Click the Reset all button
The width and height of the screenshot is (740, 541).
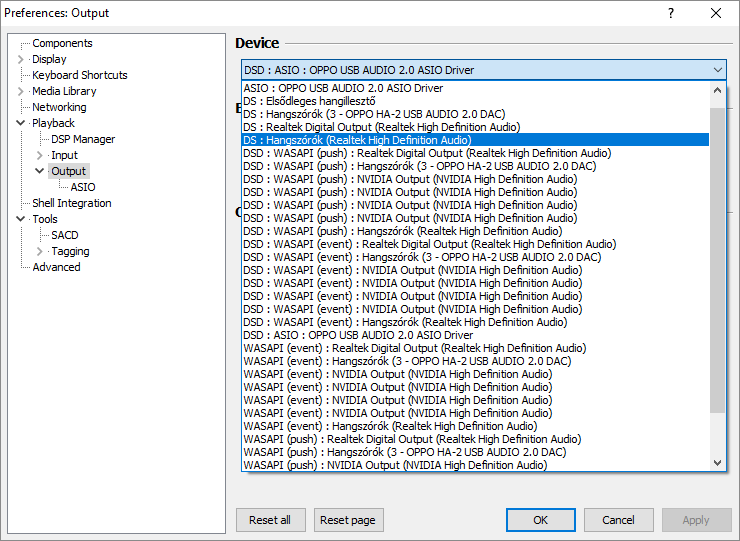tap(270, 520)
